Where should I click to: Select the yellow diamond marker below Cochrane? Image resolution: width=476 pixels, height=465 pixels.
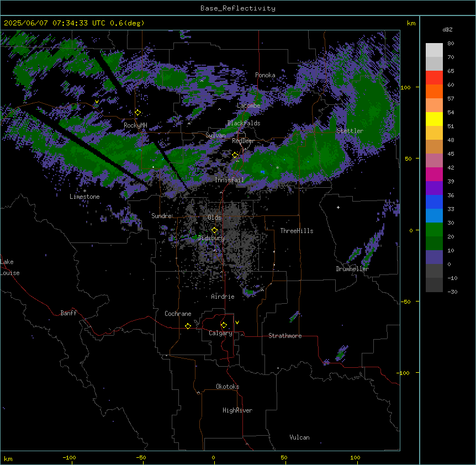(188, 326)
